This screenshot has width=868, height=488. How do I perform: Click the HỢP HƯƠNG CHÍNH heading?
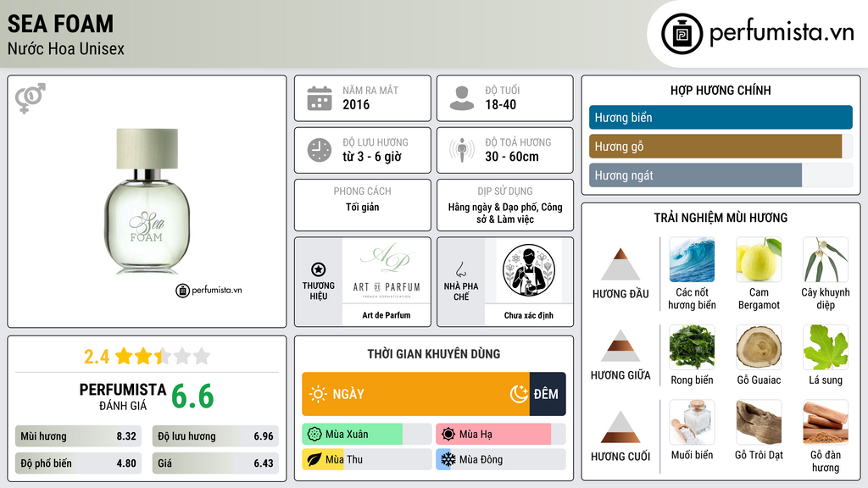[721, 90]
